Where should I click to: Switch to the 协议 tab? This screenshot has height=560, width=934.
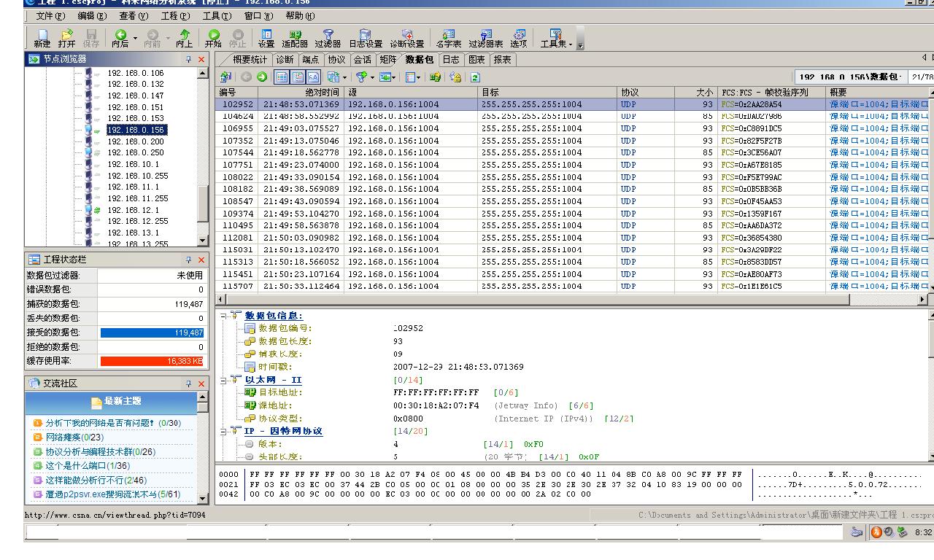click(336, 60)
